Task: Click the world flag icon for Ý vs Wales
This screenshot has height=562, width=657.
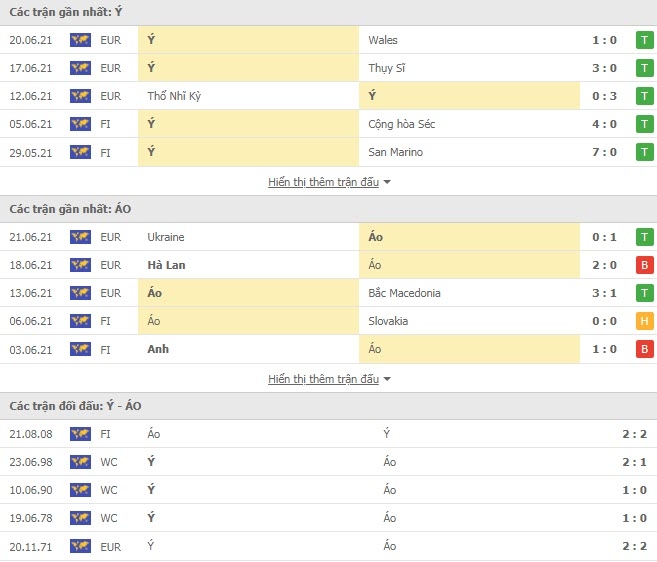Action: [x=80, y=40]
